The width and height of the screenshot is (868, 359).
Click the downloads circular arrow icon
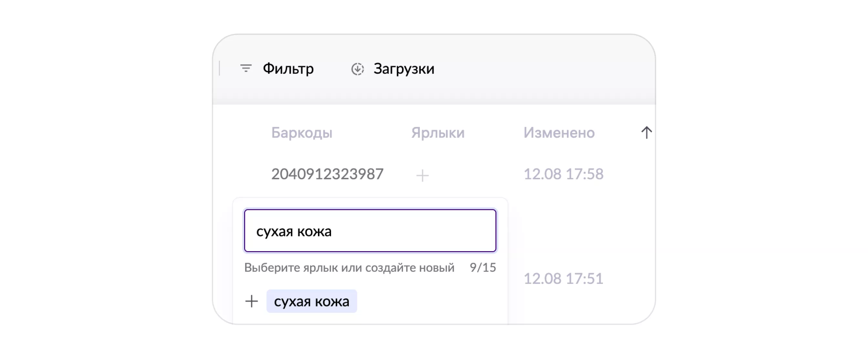tap(357, 69)
